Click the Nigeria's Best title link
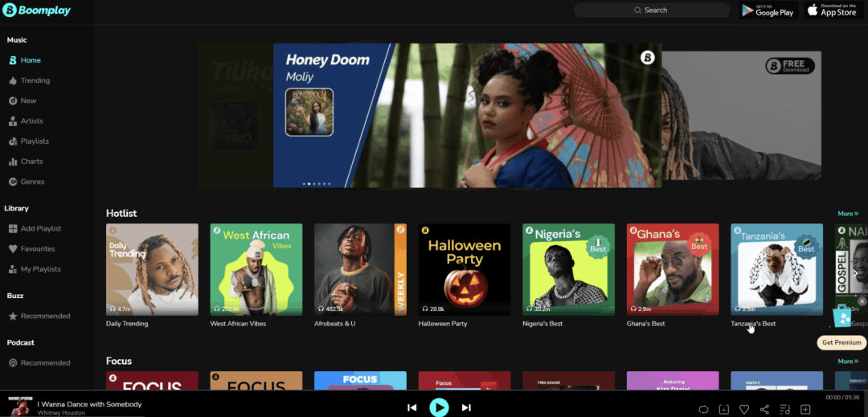The width and height of the screenshot is (868, 417). pos(542,324)
